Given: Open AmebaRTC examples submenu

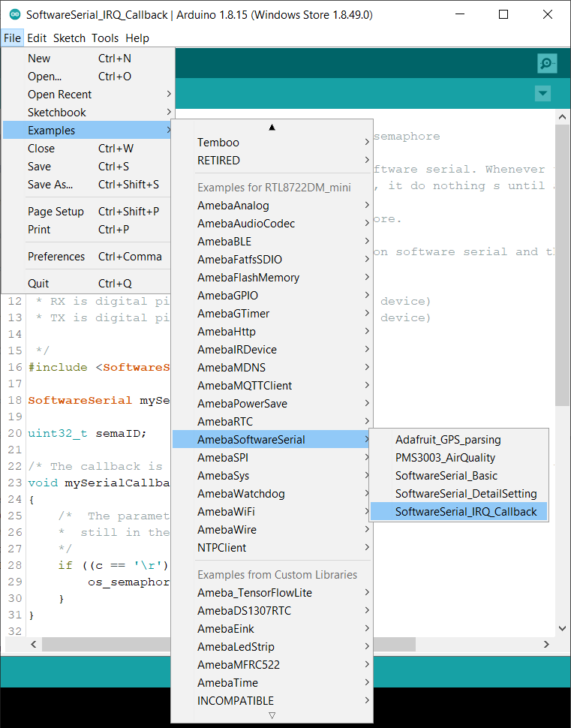Looking at the screenshot, I should (x=272, y=422).
